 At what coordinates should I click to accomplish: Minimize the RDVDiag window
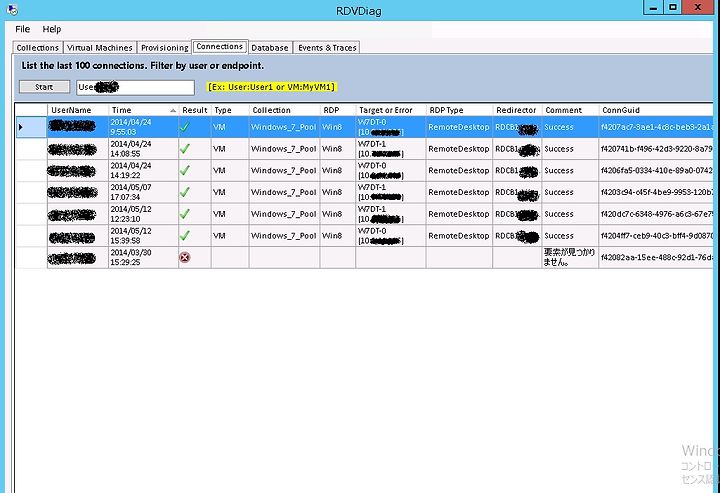click(x=654, y=7)
